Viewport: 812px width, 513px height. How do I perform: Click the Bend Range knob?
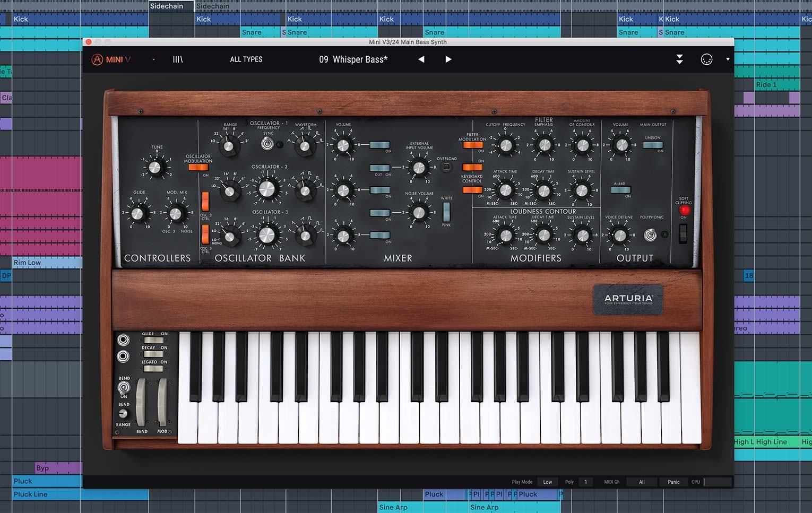tap(123, 414)
